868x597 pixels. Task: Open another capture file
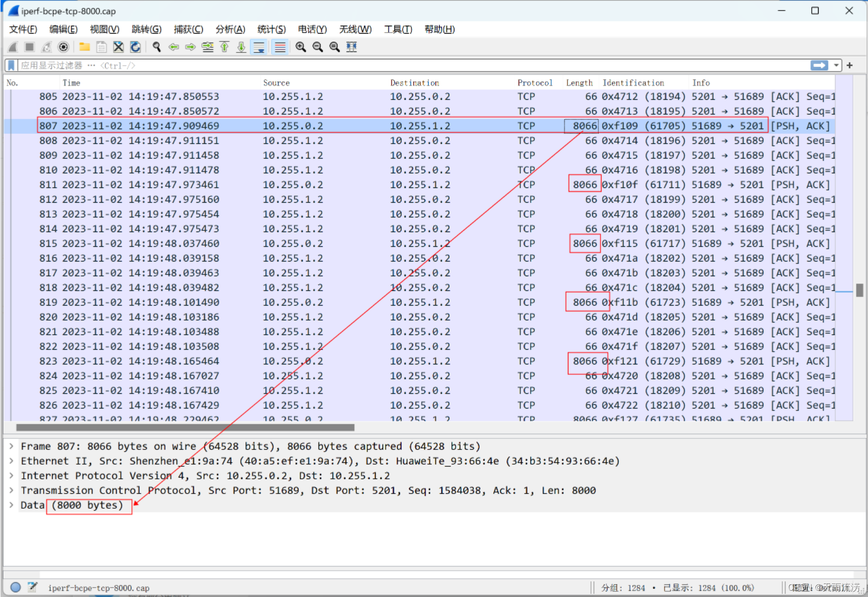pyautogui.click(x=85, y=47)
